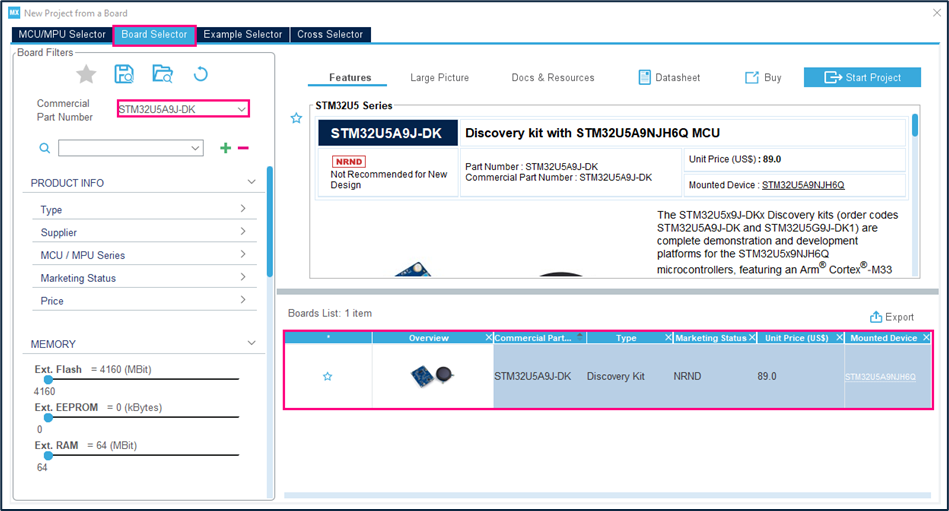The height and width of the screenshot is (511, 949).
Task: Reset all board filters with the circular arrow icon
Action: click(x=200, y=74)
